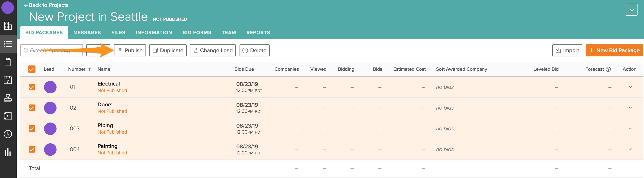The height and width of the screenshot is (178, 644).
Task: Expand the action menu for Piping row
Action: click(630, 128)
